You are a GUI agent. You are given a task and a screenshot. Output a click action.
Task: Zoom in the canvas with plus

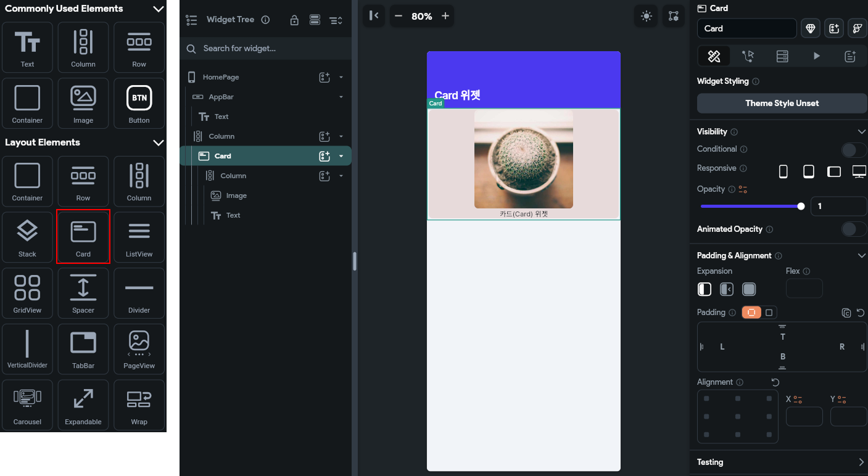point(445,16)
